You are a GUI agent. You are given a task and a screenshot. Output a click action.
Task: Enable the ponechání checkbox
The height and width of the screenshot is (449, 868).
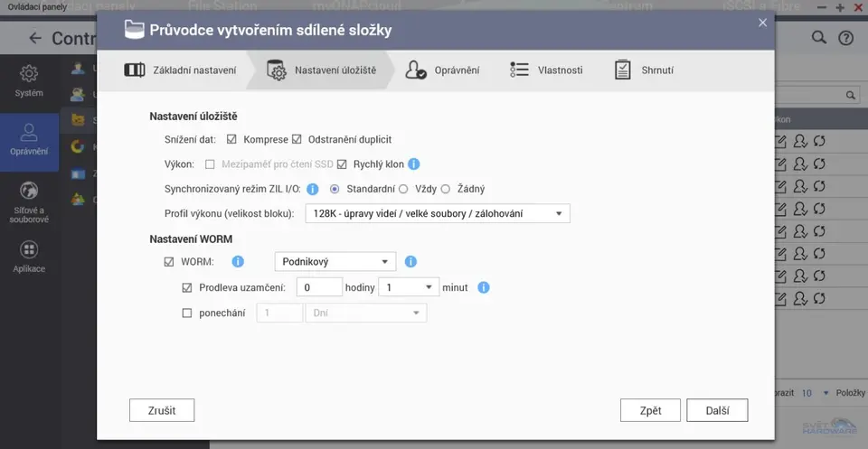coord(188,313)
